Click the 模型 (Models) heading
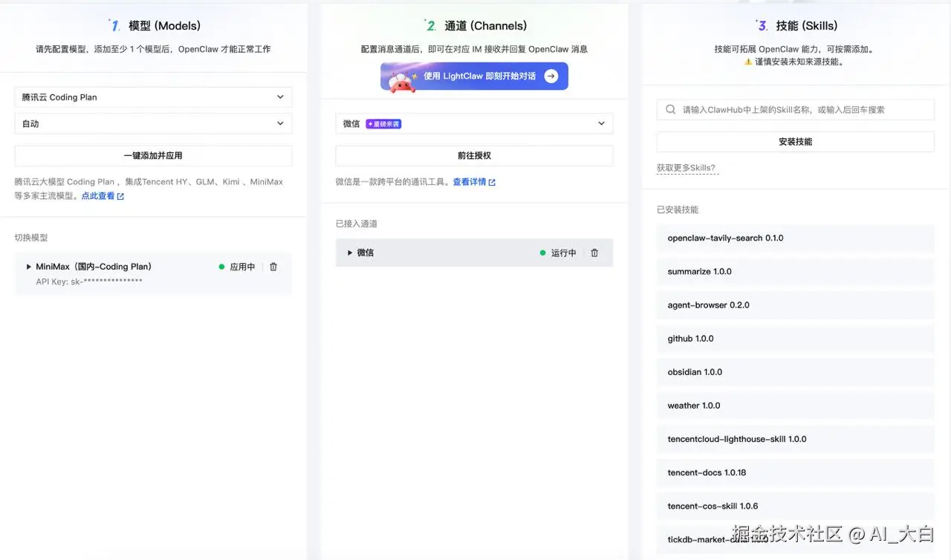Screen dimensions: 951x560 [164, 25]
